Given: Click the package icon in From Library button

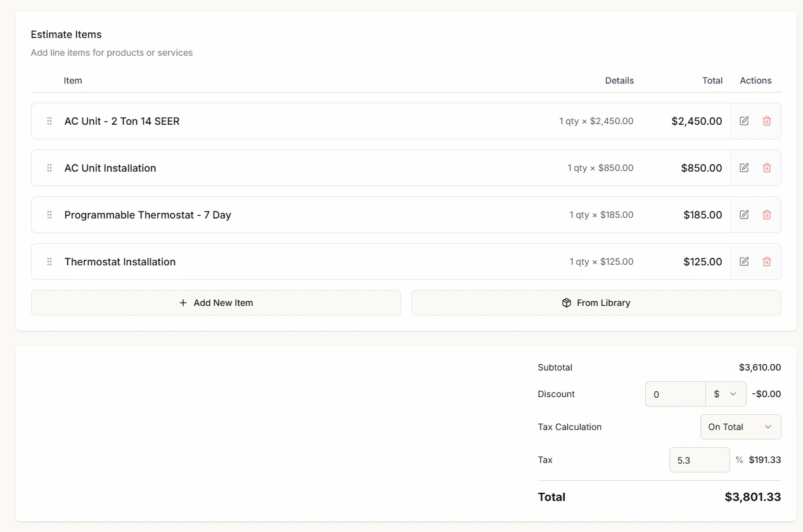Looking at the screenshot, I should click(x=566, y=303).
